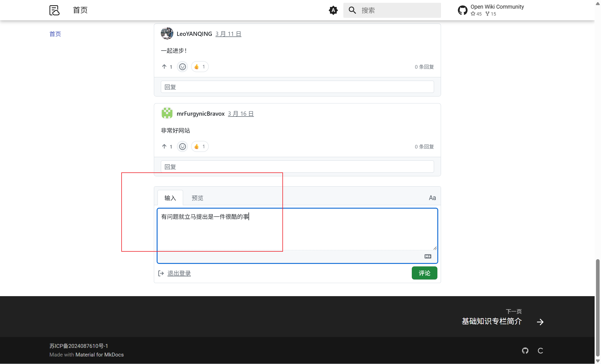Screen dimensions: 601x364
Task: Submit comment with 评论 button
Action: coord(424,273)
